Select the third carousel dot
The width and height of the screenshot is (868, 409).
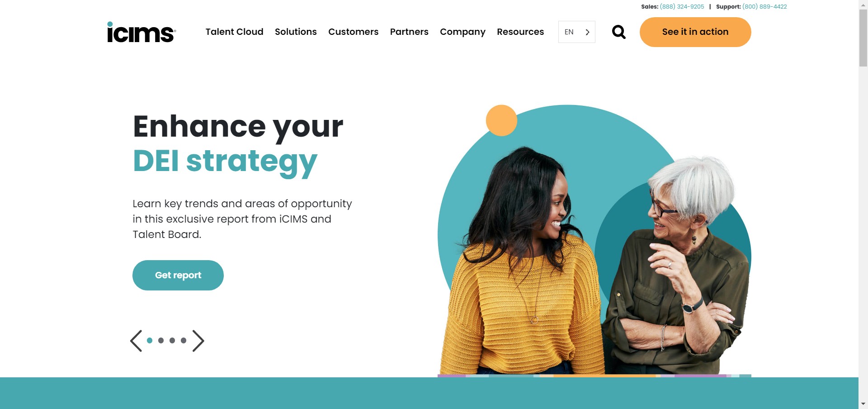click(x=172, y=341)
